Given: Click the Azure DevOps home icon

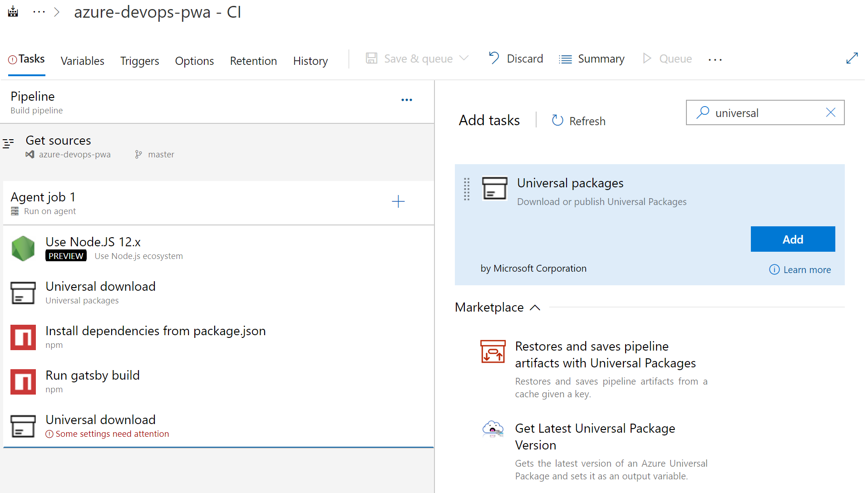Looking at the screenshot, I should [x=13, y=12].
